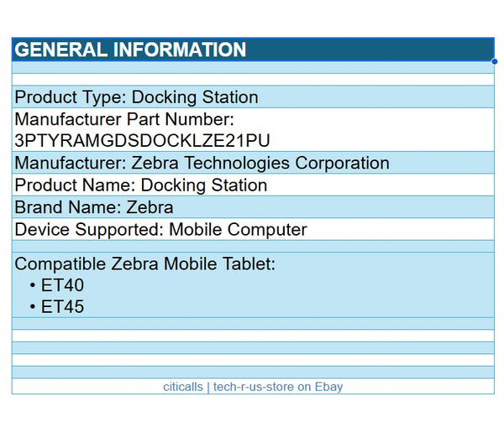Click the empty white row directly below header
This screenshot has height=438, width=504.
pos(252,68)
